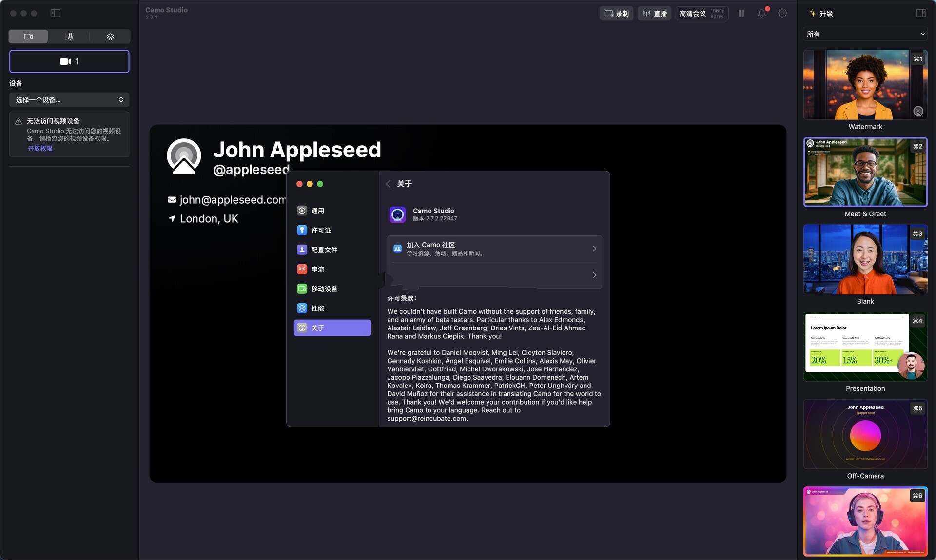Click the 加入 Camo 社区 community icon
This screenshot has width=936, height=560.
[398, 249]
